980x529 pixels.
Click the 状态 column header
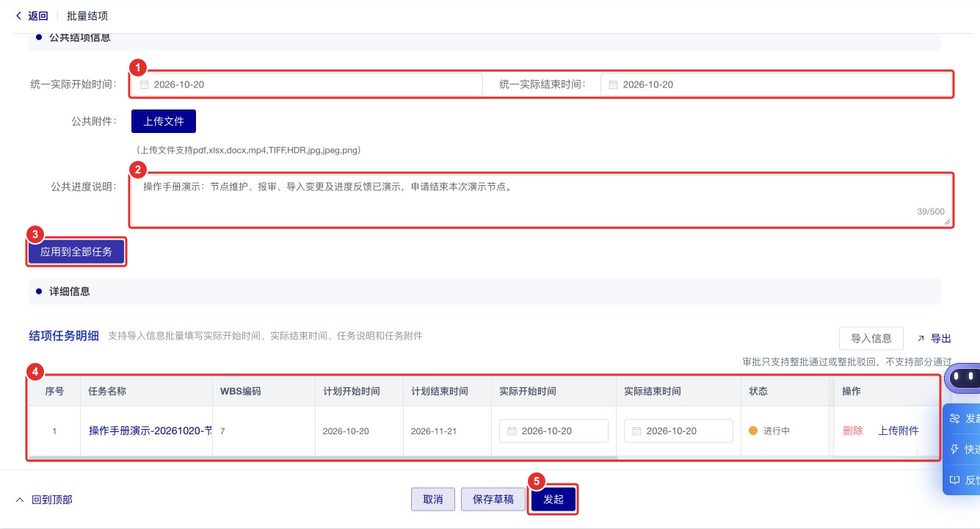tap(785, 392)
